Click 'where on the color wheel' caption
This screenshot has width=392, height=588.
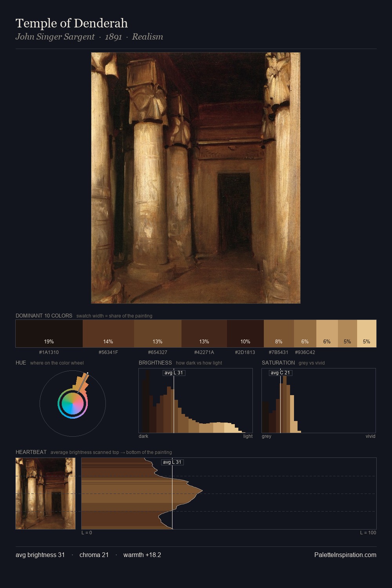(x=57, y=363)
